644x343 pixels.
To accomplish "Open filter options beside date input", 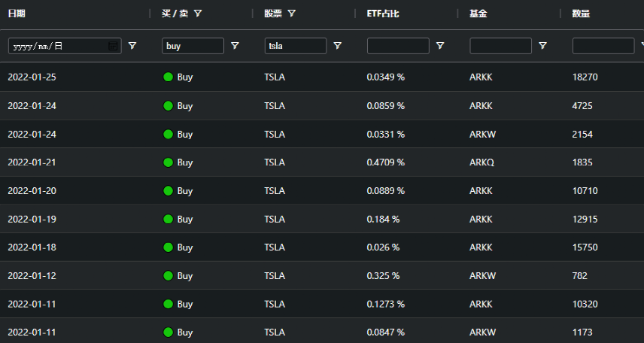I will pyautogui.click(x=132, y=46).
